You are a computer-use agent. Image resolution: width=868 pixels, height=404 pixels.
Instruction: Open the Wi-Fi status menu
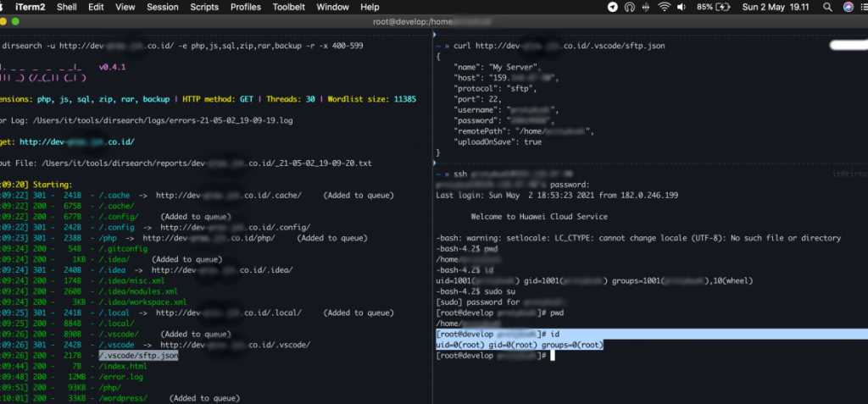point(665,7)
